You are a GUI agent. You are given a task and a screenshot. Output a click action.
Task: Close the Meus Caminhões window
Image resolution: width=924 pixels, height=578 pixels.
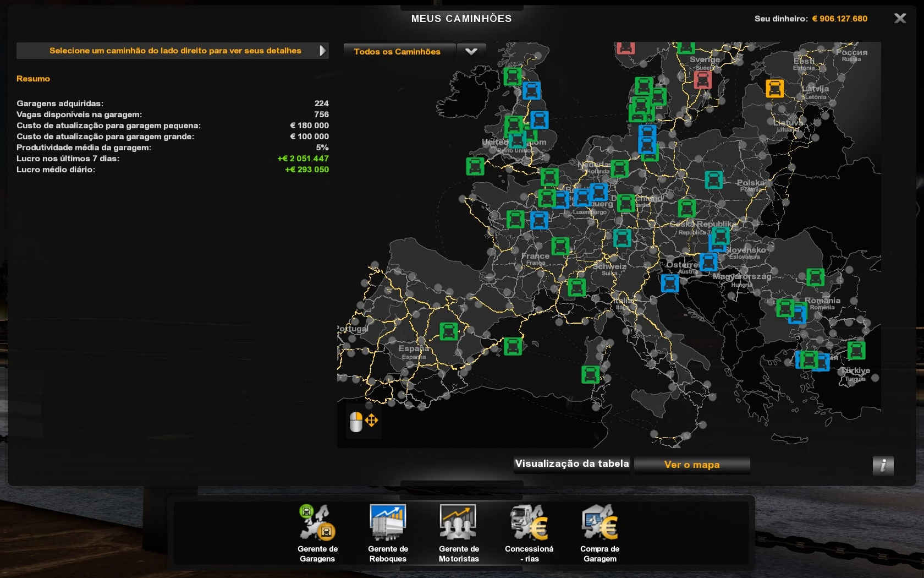point(900,18)
